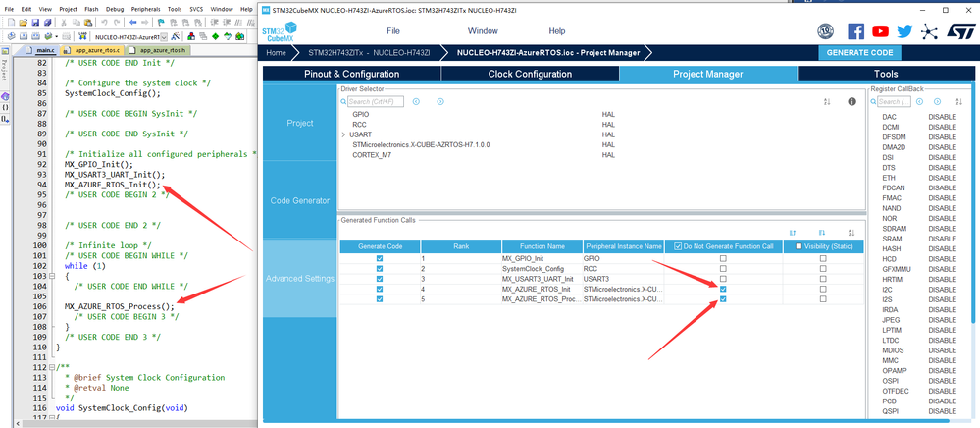Click next search result arrow in Driver Selector
Image resolution: width=980 pixels, height=428 pixels.
pyautogui.click(x=440, y=101)
